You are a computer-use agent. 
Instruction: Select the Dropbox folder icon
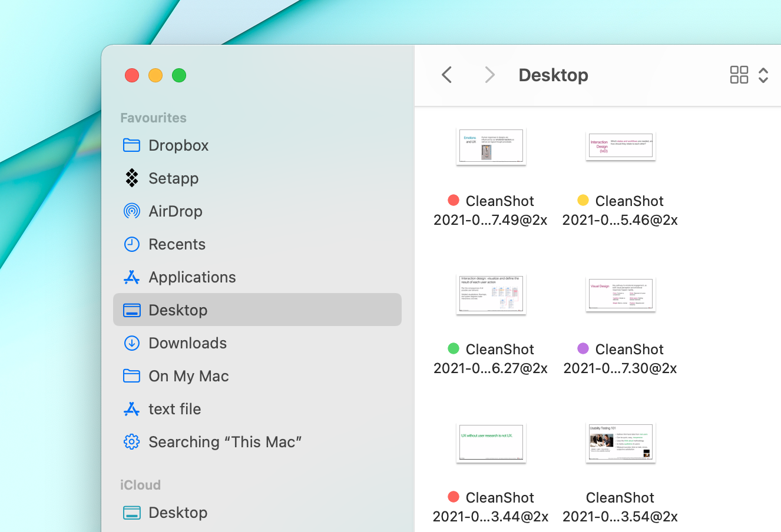coord(132,145)
